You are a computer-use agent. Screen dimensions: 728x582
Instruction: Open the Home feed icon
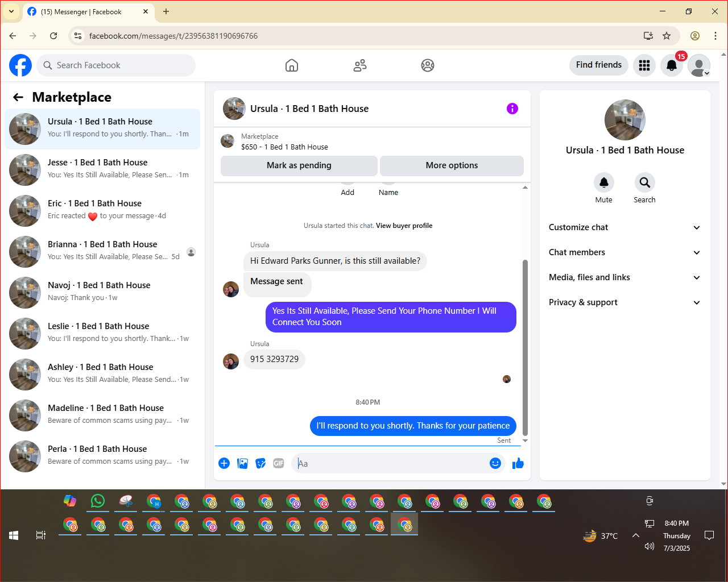292,65
